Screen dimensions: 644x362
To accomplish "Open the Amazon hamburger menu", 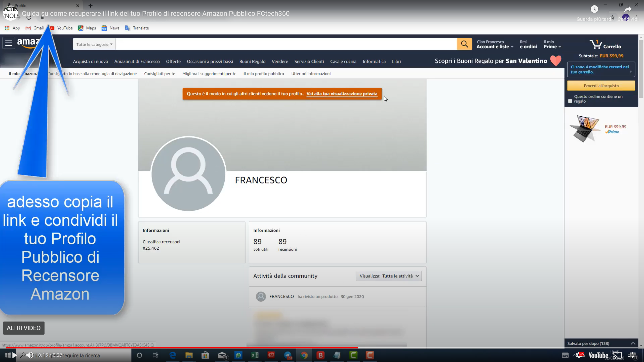I will point(9,43).
